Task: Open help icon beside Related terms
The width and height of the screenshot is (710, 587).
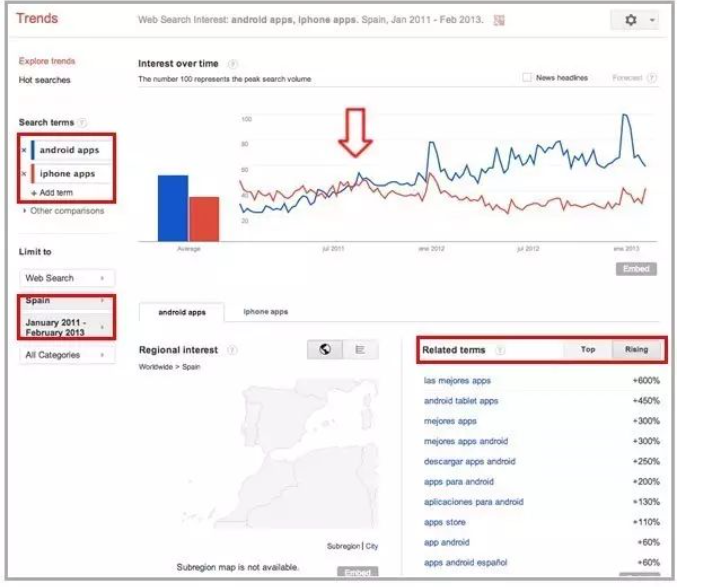Action: [x=500, y=350]
